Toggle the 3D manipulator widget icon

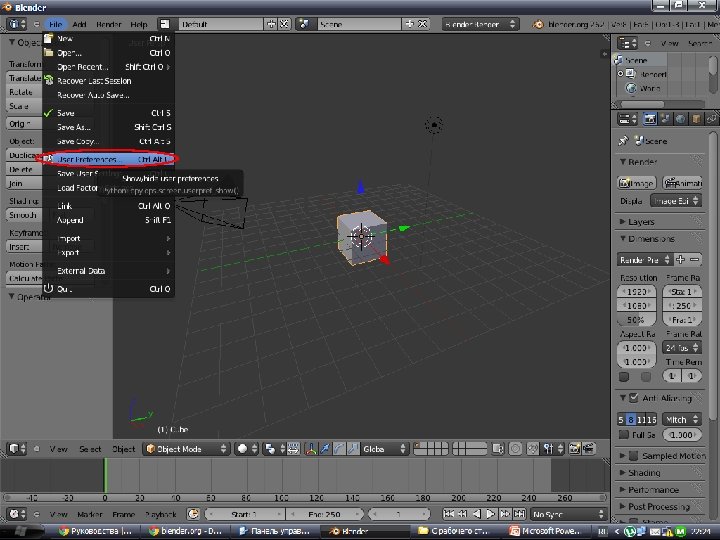pyautogui.click(x=311, y=449)
